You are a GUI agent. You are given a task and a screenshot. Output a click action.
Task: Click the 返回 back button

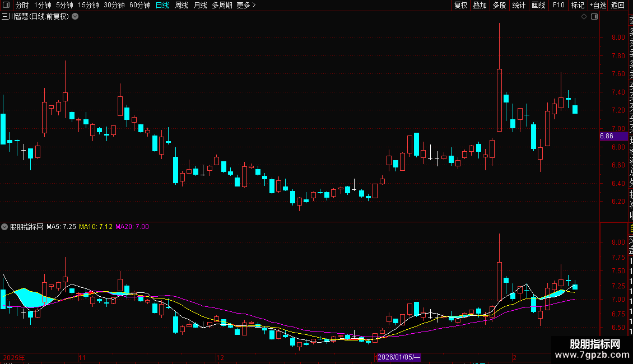click(618, 5)
